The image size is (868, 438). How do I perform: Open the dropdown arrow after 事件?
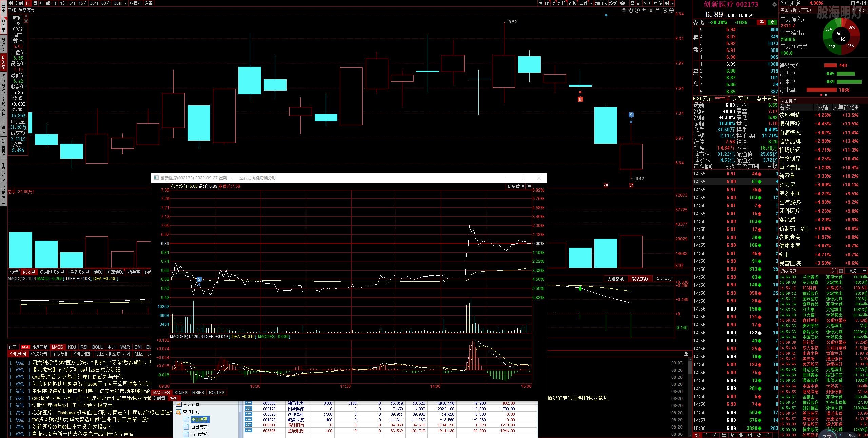tap(591, 3)
